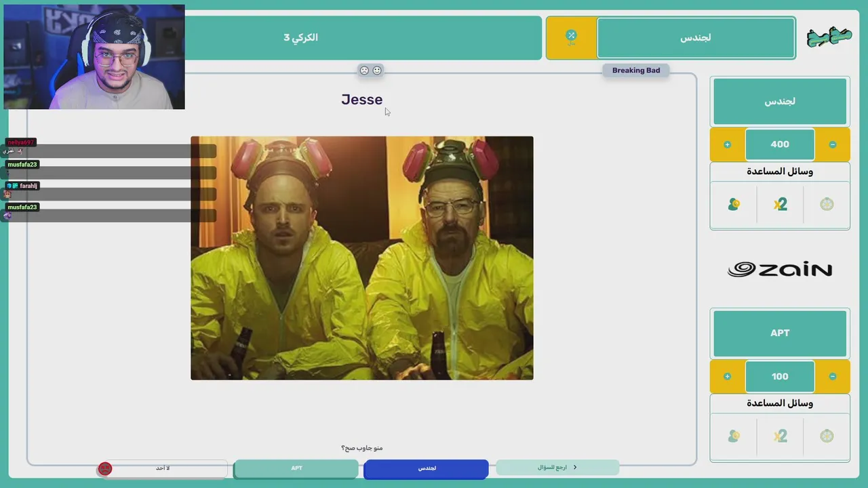Click the APT team name card in sidebar
This screenshot has width=868, height=488.
coord(780,333)
